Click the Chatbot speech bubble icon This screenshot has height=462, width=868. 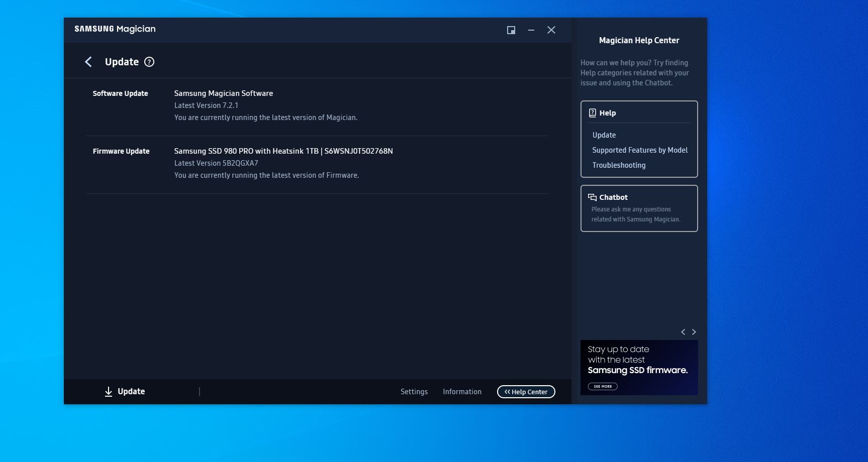coord(593,197)
